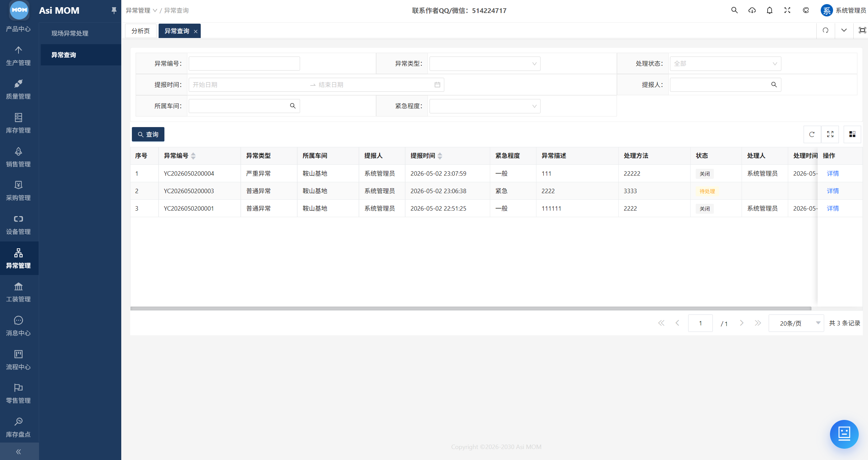
Task: Open 库存管理 in the sidebar
Action: (x=18, y=123)
